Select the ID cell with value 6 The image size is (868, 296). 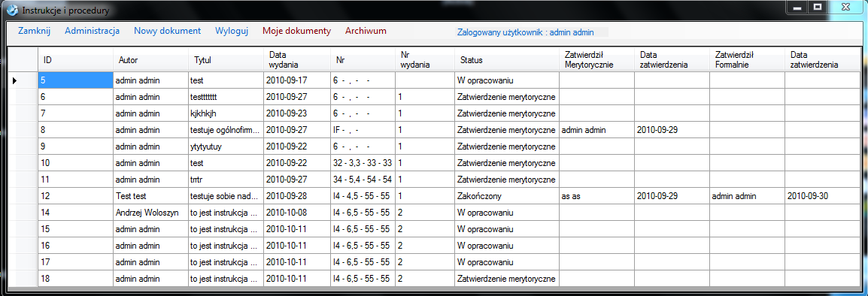point(75,97)
